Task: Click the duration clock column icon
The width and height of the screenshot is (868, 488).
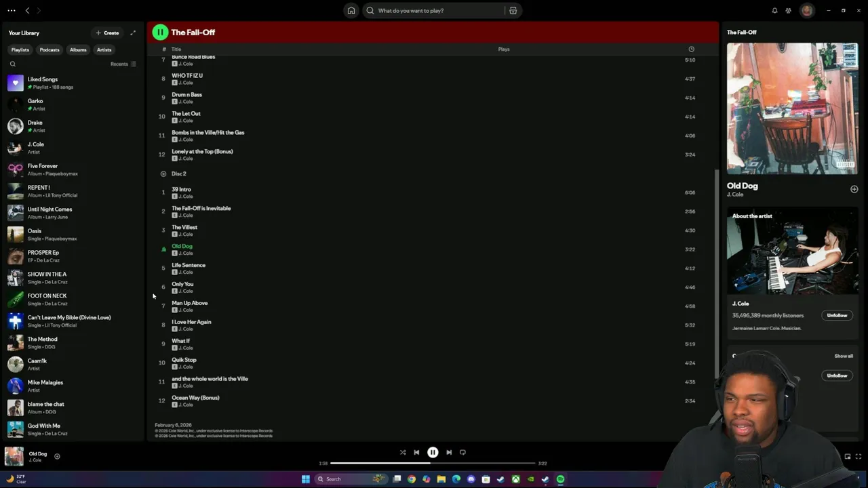Action: click(691, 49)
